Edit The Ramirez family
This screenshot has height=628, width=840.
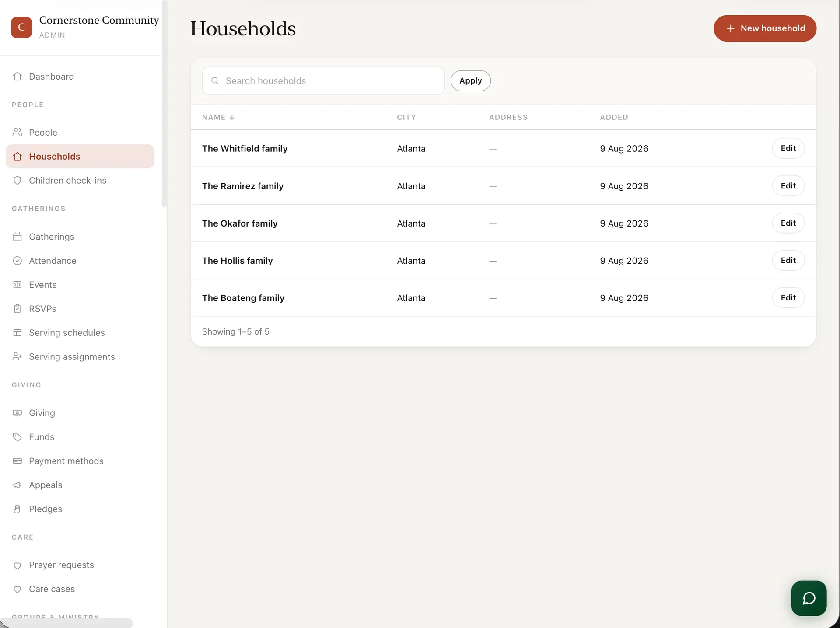pos(788,186)
